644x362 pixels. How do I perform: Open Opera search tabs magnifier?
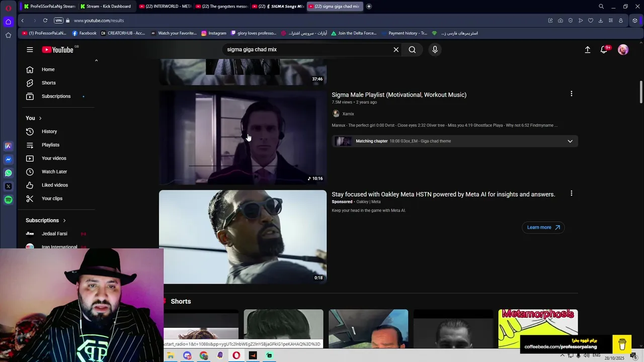click(601, 7)
